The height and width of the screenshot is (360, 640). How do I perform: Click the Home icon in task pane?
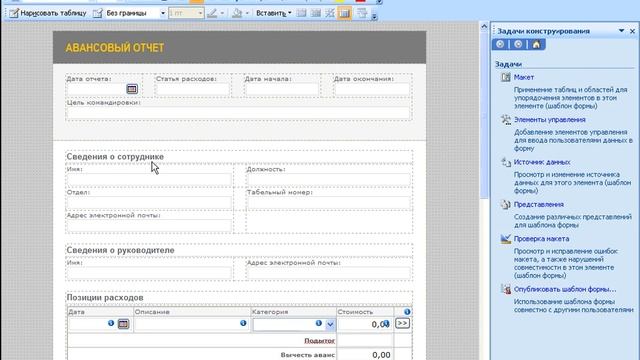point(536,44)
